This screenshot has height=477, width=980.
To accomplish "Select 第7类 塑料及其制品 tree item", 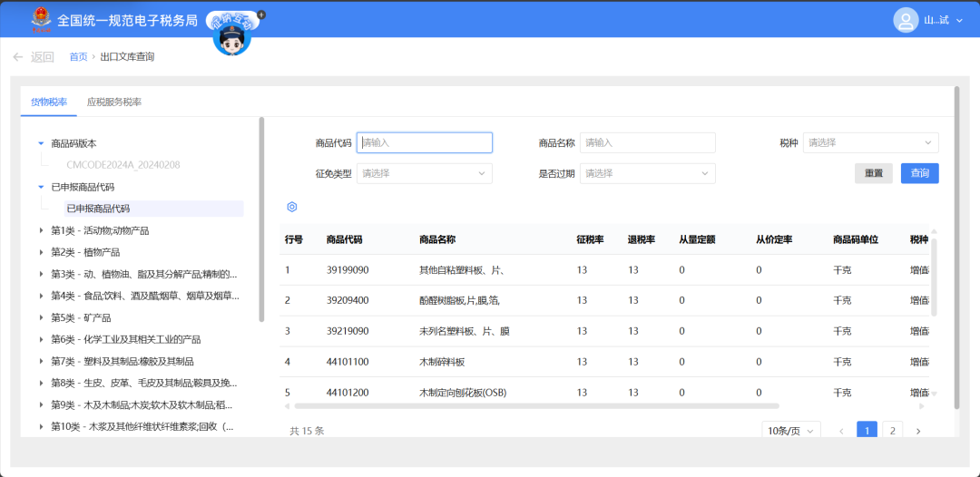I will tap(122, 362).
